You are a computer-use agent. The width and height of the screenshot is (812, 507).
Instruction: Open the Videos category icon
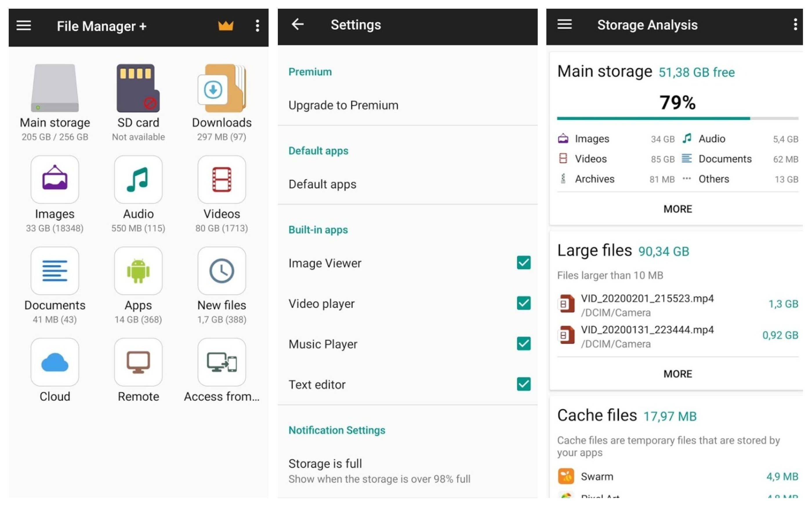(222, 180)
